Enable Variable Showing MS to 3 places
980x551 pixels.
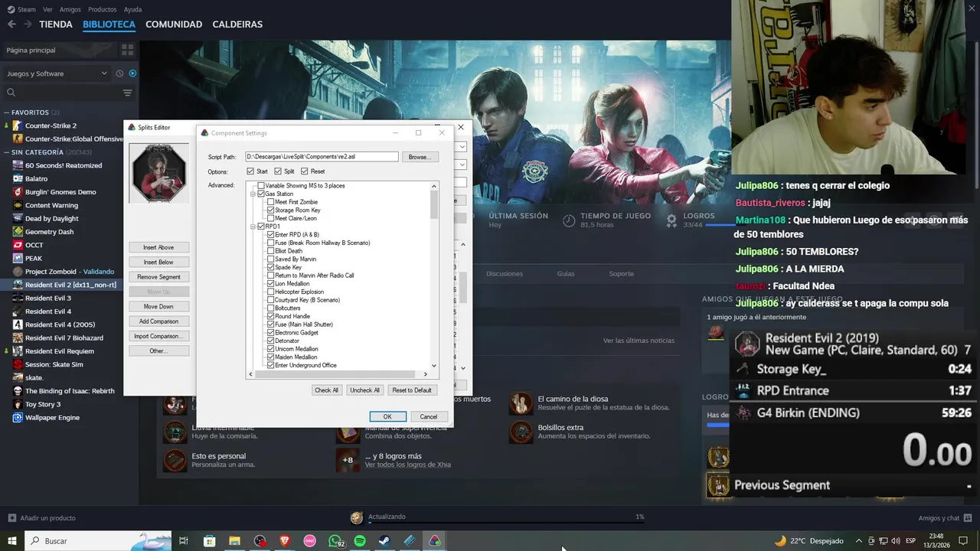pos(261,186)
